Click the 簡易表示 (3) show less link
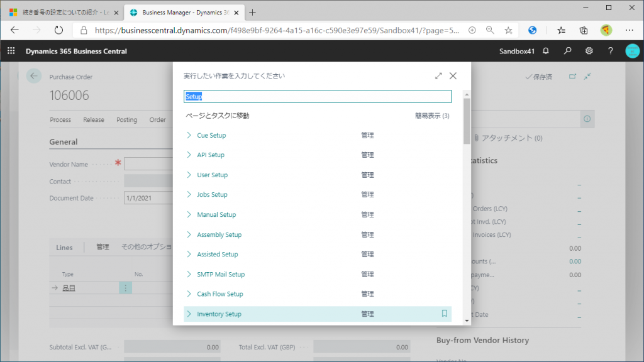This screenshot has width=644, height=362. click(432, 116)
